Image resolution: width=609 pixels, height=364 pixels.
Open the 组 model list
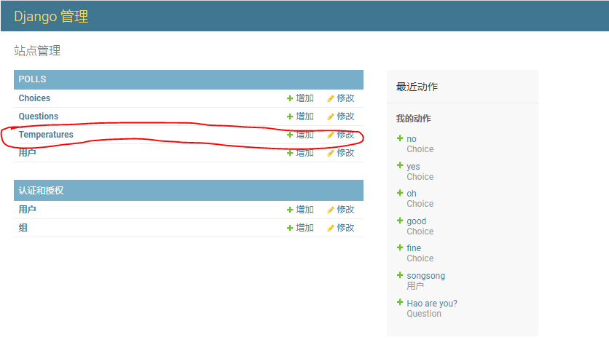click(23, 228)
